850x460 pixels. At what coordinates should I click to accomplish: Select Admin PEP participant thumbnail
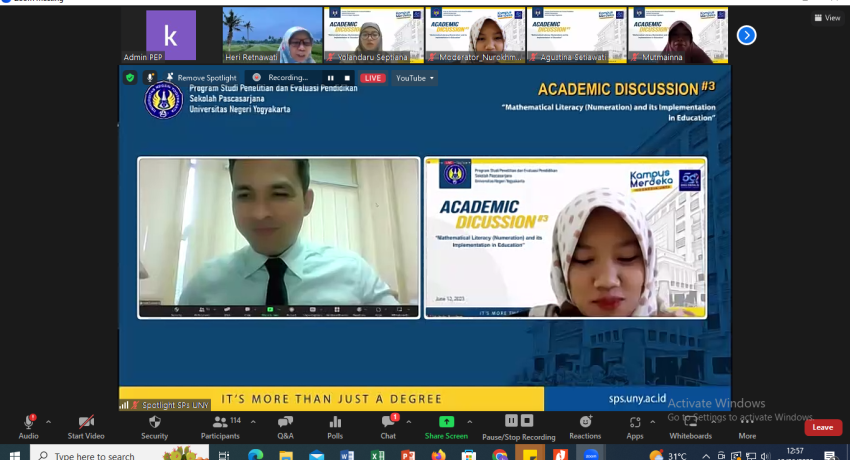pos(170,35)
